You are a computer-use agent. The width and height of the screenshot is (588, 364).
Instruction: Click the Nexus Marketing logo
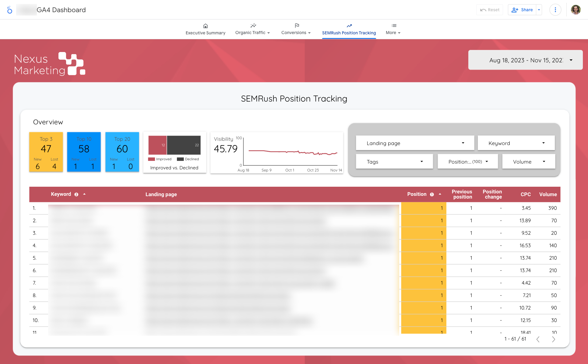[50, 64]
